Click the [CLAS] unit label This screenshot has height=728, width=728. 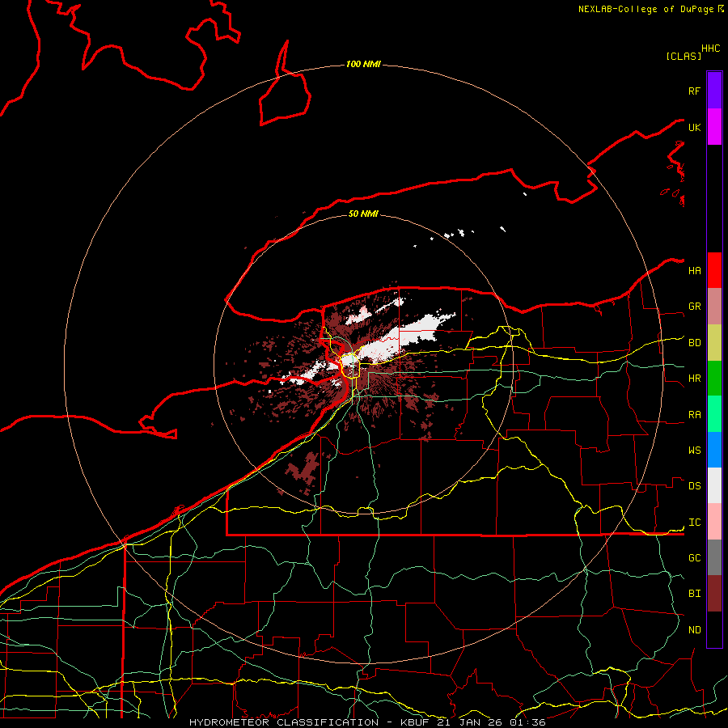(x=684, y=56)
